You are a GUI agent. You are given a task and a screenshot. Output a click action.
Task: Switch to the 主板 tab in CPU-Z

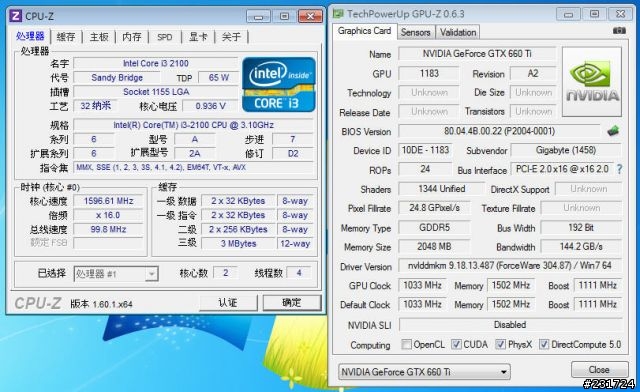(99, 37)
